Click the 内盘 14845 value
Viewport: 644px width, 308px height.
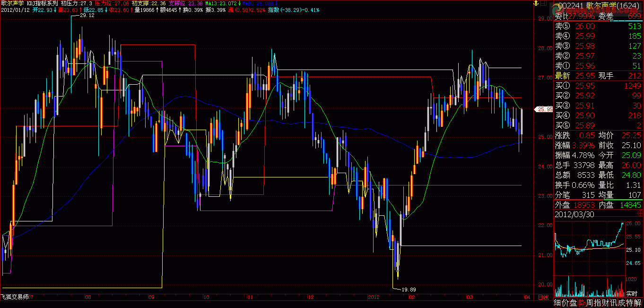pyautogui.click(x=630, y=205)
